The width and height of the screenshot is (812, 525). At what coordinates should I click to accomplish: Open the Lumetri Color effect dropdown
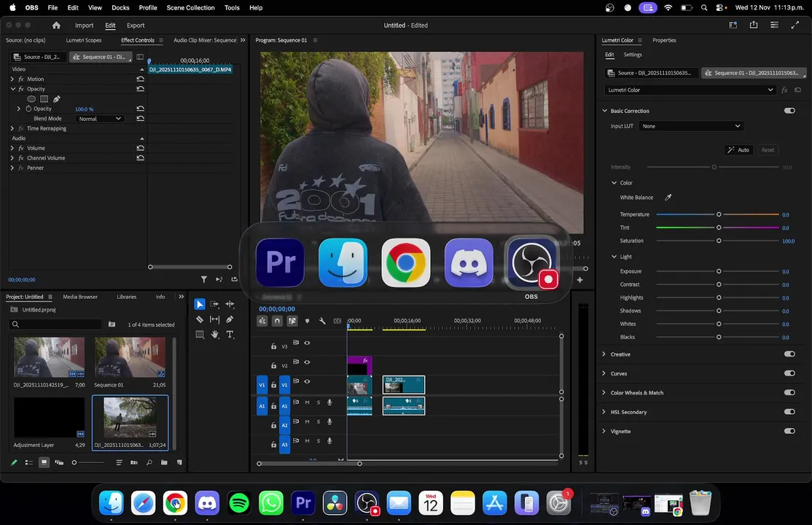690,90
